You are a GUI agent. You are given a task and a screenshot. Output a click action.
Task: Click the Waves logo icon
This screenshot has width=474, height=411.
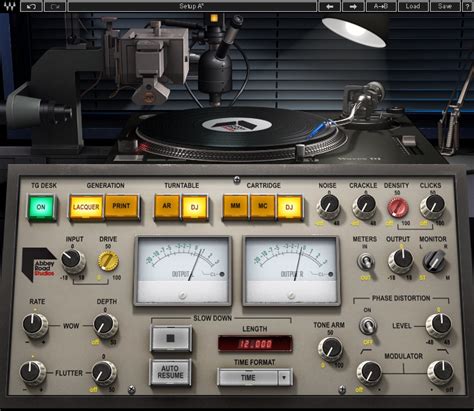click(x=9, y=6)
